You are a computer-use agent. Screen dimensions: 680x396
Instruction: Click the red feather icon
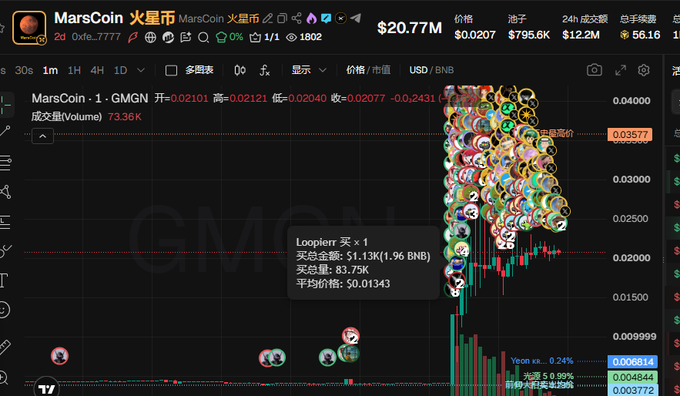pyautogui.click(x=133, y=37)
